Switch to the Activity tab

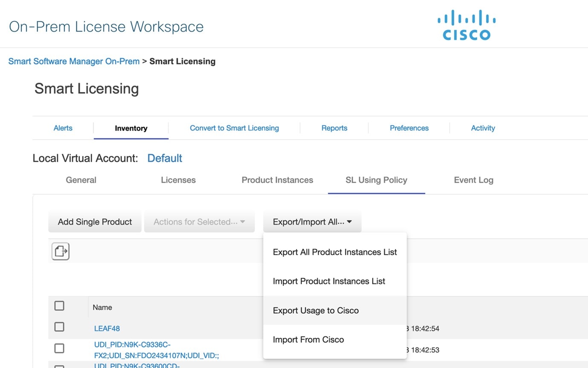tap(483, 128)
